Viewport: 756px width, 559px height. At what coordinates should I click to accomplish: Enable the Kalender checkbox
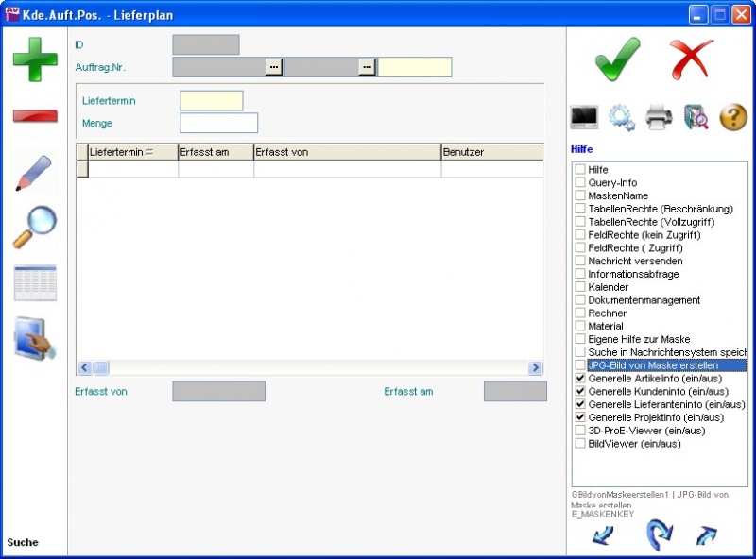580,287
